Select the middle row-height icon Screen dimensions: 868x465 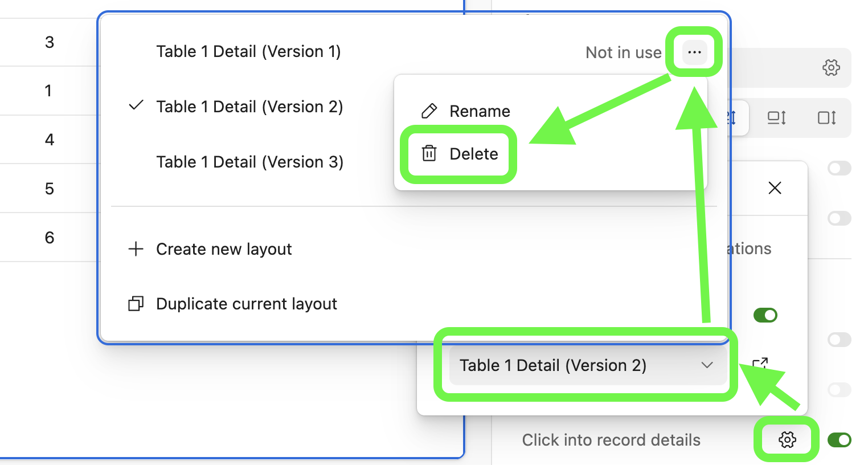coord(776,118)
